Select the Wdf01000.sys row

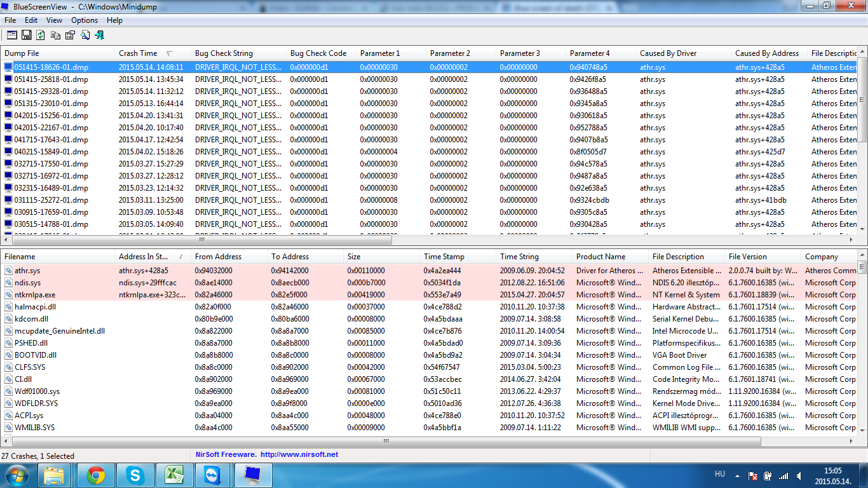pyautogui.click(x=429, y=391)
